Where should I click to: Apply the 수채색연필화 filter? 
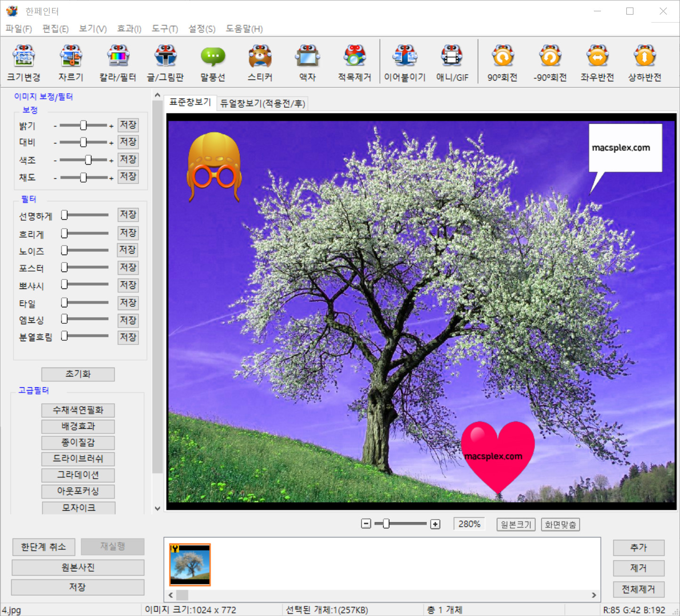(78, 410)
